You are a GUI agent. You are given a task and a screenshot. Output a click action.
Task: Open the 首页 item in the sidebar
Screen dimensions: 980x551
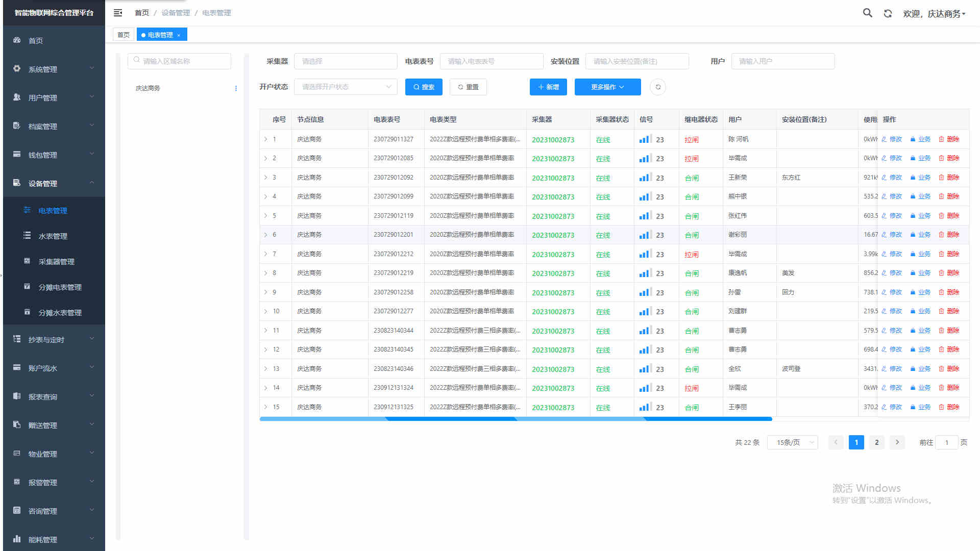click(36, 40)
